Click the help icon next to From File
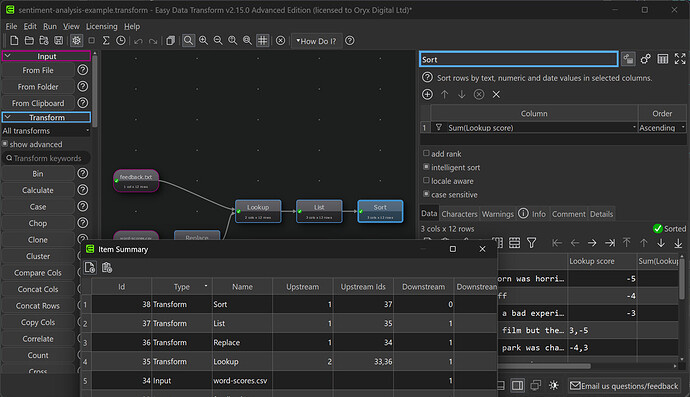The height and width of the screenshot is (397, 690). click(82, 70)
